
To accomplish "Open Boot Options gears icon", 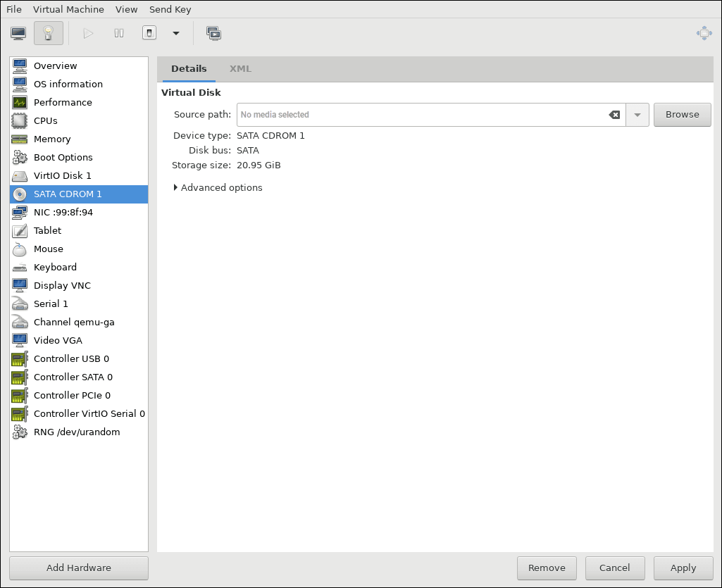I will point(20,158).
